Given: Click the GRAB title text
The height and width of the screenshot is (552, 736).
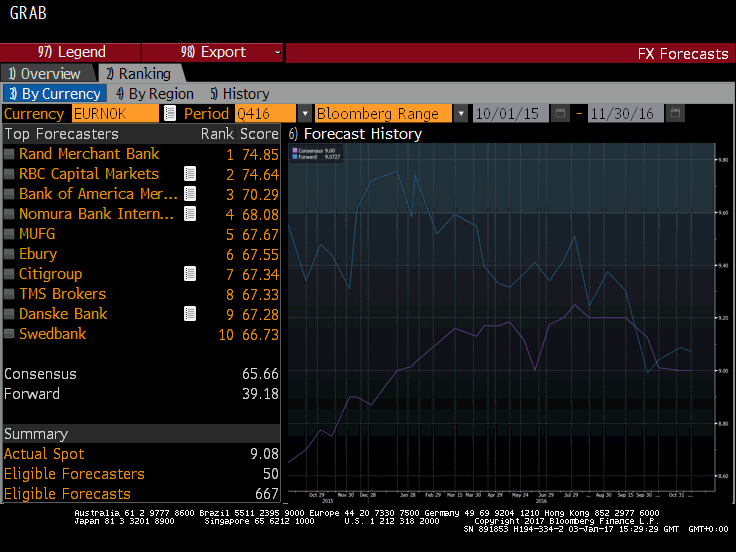Looking at the screenshot, I should [x=28, y=13].
